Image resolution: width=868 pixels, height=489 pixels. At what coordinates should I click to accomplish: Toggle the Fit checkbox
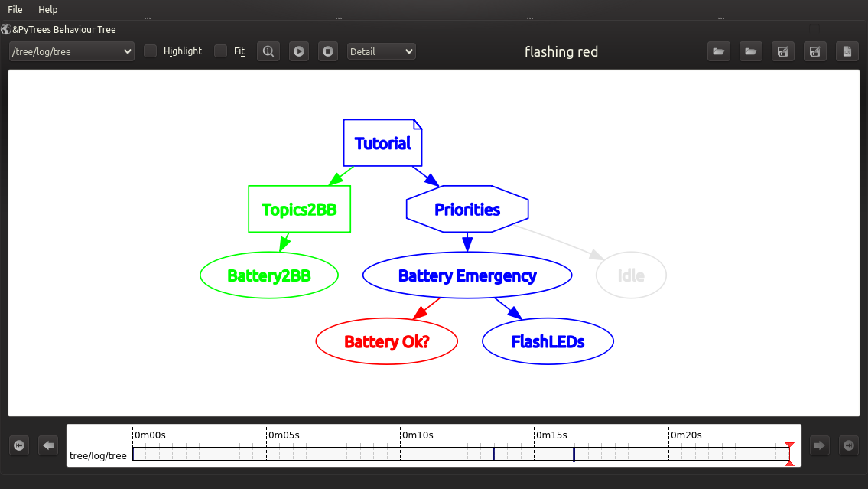point(221,51)
